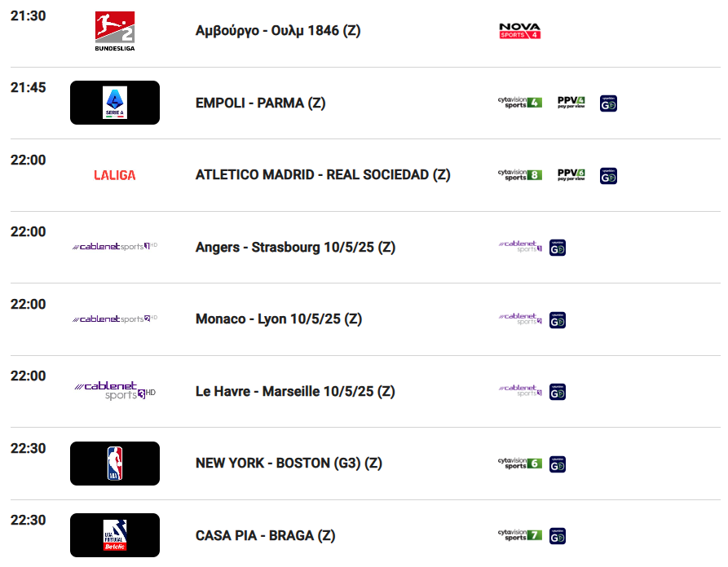Select Cytavision Sports 4 channel icon
Viewport: 728px width, 567px height.
point(519,103)
